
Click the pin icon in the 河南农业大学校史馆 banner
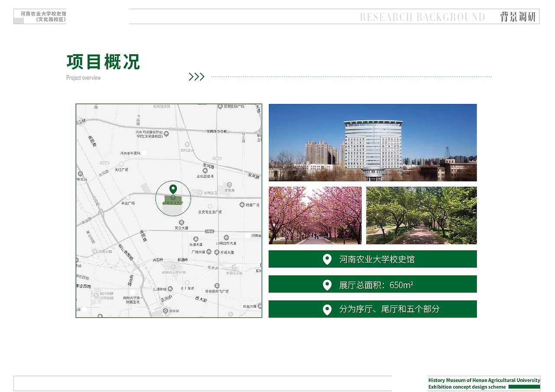[326, 259]
